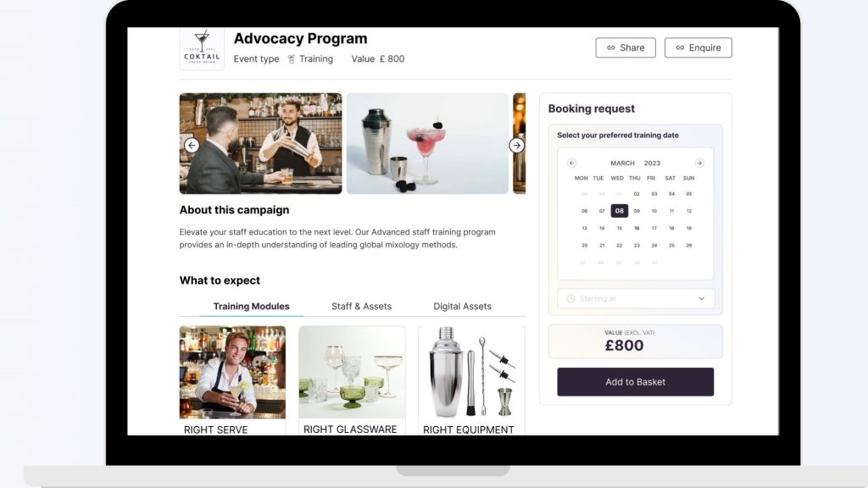The image size is (868, 488).
Task: Select March 08 on the calendar
Action: point(620,211)
